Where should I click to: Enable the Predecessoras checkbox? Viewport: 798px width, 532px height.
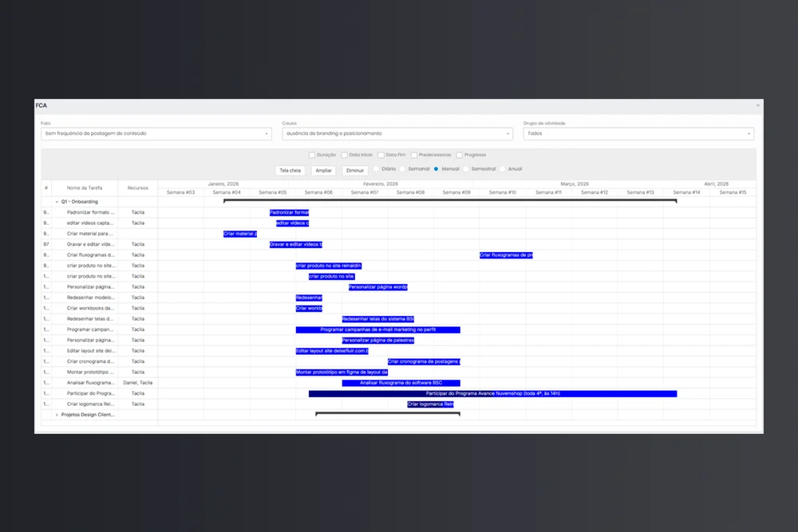(x=413, y=155)
